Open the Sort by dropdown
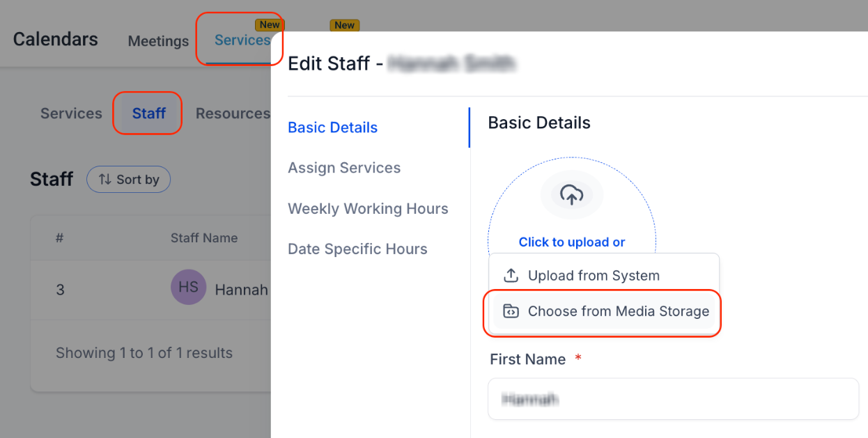Viewport: 868px width, 438px height. tap(128, 179)
